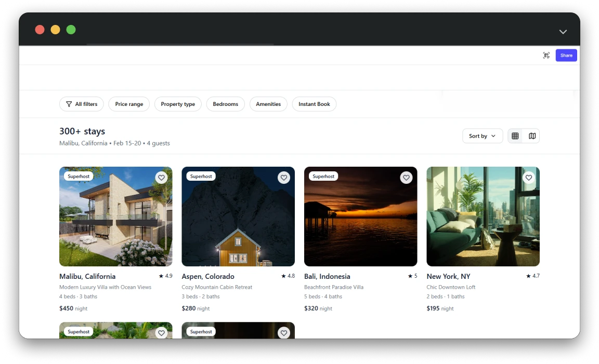Image resolution: width=599 pixels, height=364 pixels.
Task: Toggle the Instant Book filter
Action: [x=314, y=104]
